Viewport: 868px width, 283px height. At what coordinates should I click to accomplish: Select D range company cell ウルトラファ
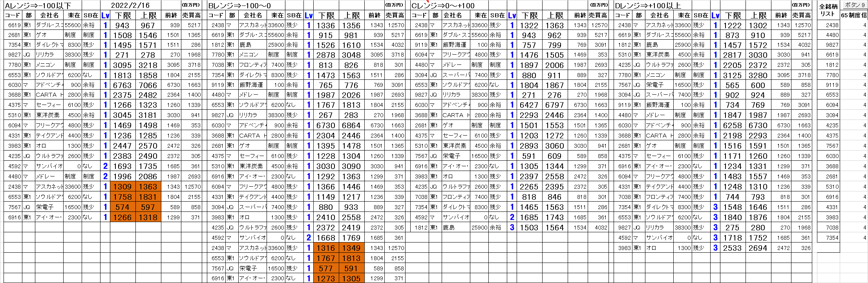pos(659,65)
